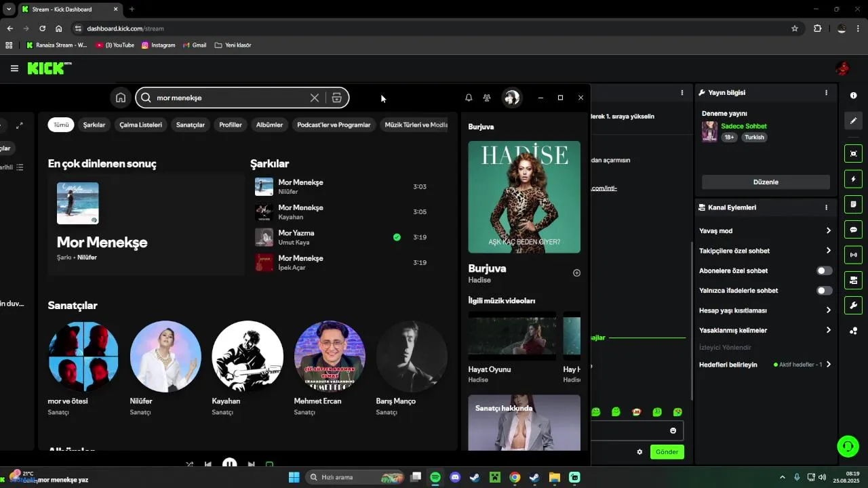Open the Yayın bilgisi three-dot menu
Image resolution: width=868 pixels, height=488 pixels.
pos(826,93)
